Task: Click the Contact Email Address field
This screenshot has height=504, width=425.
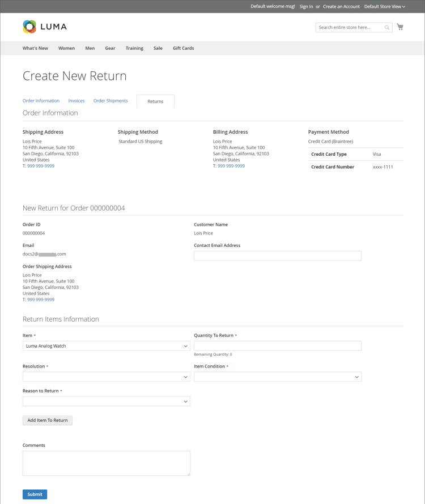Action: tap(278, 255)
